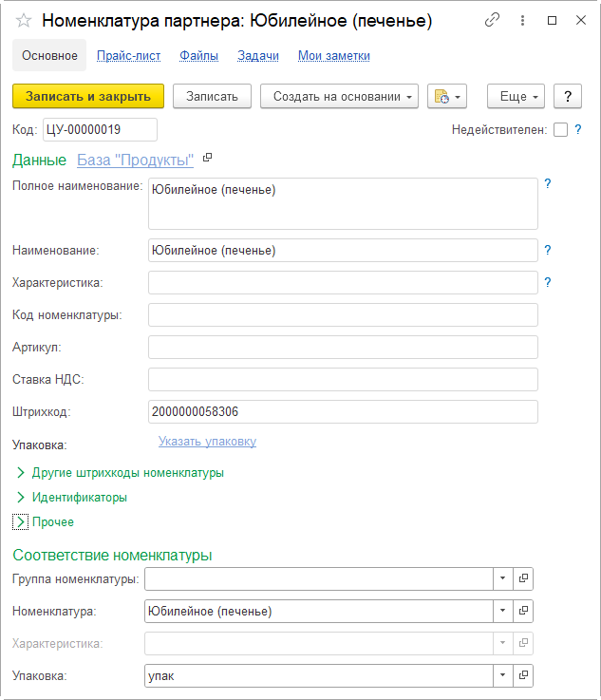Focus the Ставка НДС field

343,379
